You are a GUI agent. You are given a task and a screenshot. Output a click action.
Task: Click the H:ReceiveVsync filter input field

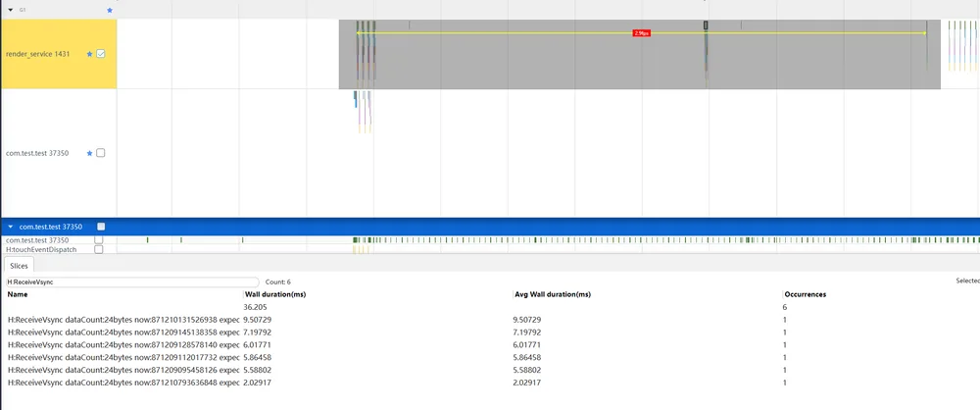pyautogui.click(x=132, y=282)
